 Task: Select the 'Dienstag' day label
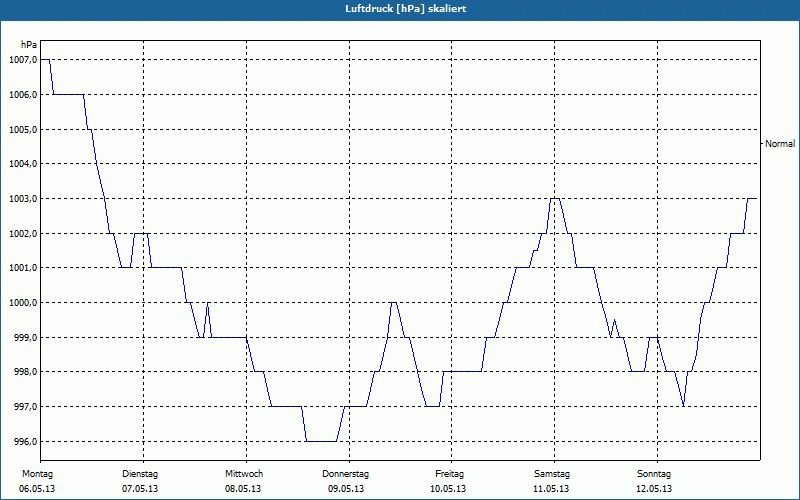[x=140, y=474]
